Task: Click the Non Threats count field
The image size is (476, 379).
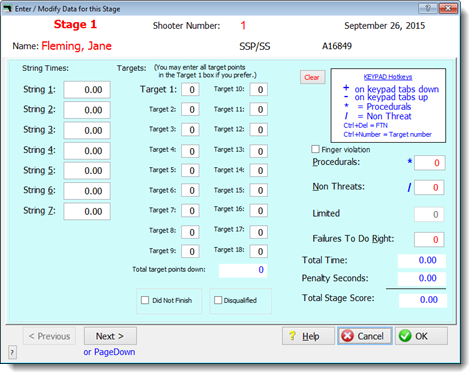Action: (429, 187)
